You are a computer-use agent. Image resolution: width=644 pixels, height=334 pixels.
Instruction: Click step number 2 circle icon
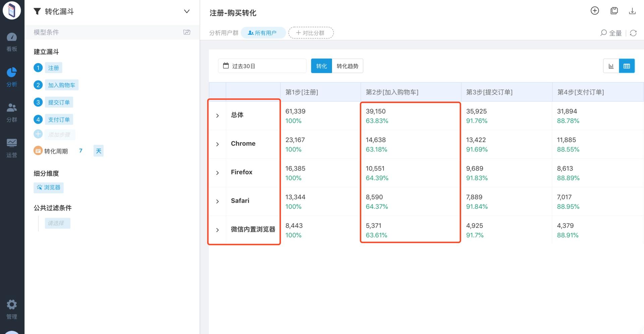(38, 85)
